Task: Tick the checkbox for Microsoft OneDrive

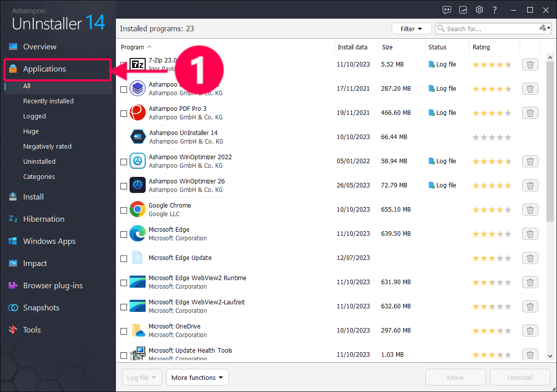Action: tap(124, 331)
